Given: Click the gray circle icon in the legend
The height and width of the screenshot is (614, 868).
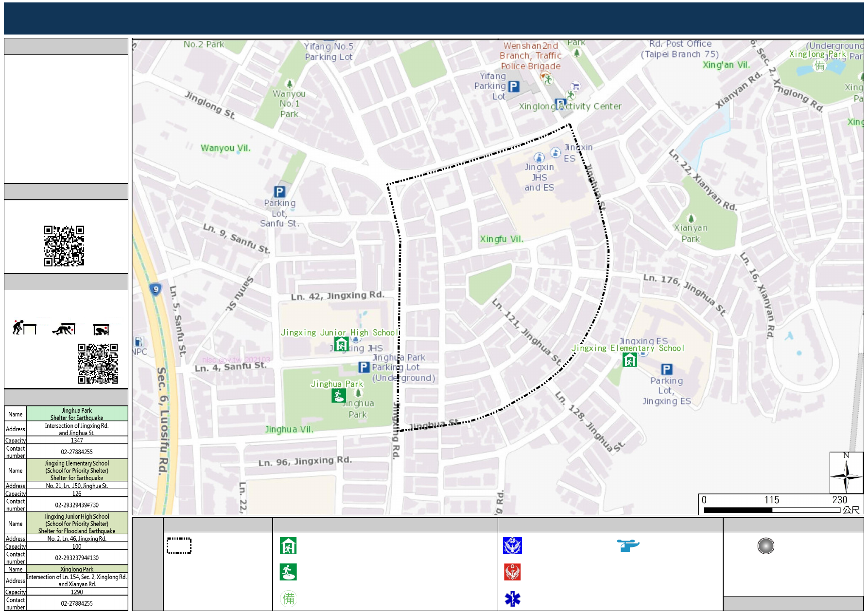Looking at the screenshot, I should coord(765,546).
